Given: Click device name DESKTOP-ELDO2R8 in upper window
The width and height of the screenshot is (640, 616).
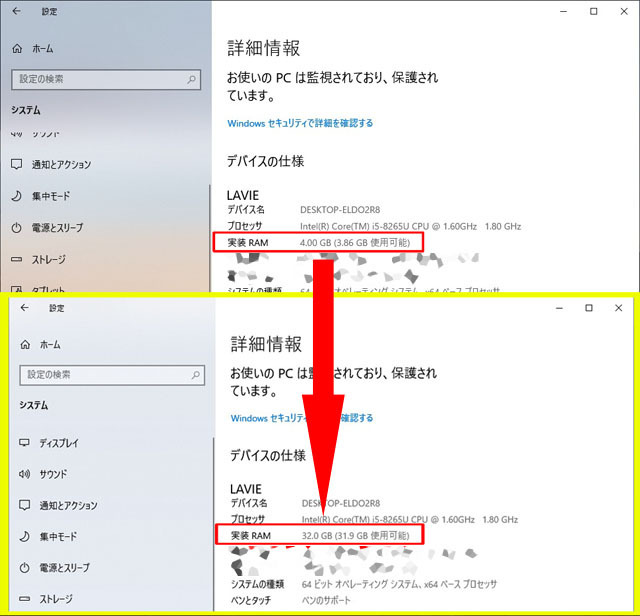Looking at the screenshot, I should tap(340, 210).
